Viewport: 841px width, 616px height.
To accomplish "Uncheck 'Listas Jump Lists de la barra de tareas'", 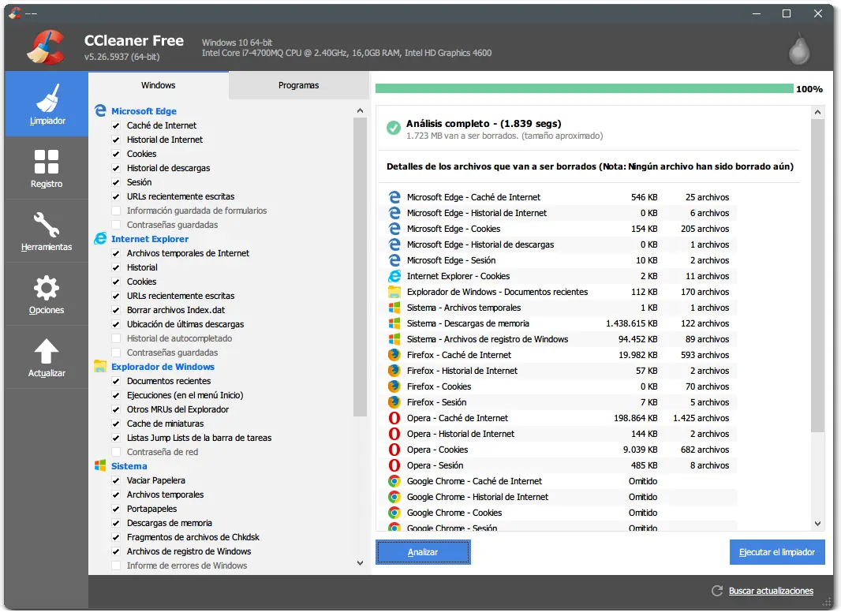I will [x=115, y=438].
